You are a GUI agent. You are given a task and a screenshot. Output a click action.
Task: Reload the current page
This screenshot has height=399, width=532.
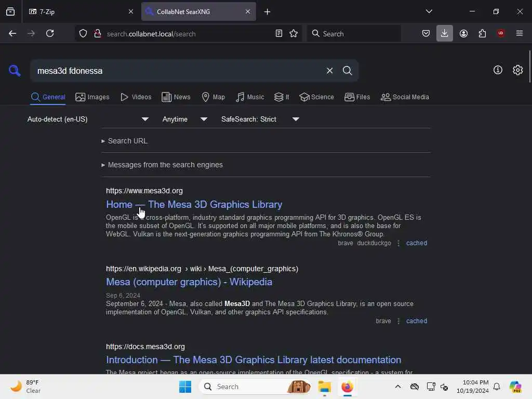[50, 33]
